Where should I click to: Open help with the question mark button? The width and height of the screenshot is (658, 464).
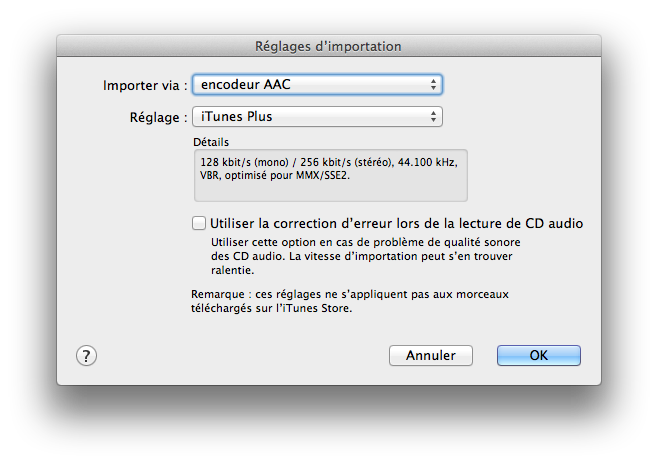click(x=86, y=356)
